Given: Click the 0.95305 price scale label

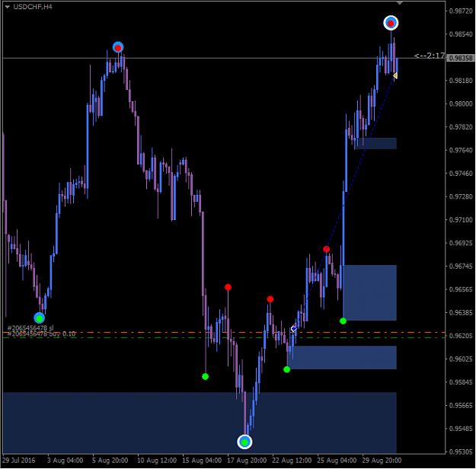Looking at the screenshot, I should click(x=461, y=452).
